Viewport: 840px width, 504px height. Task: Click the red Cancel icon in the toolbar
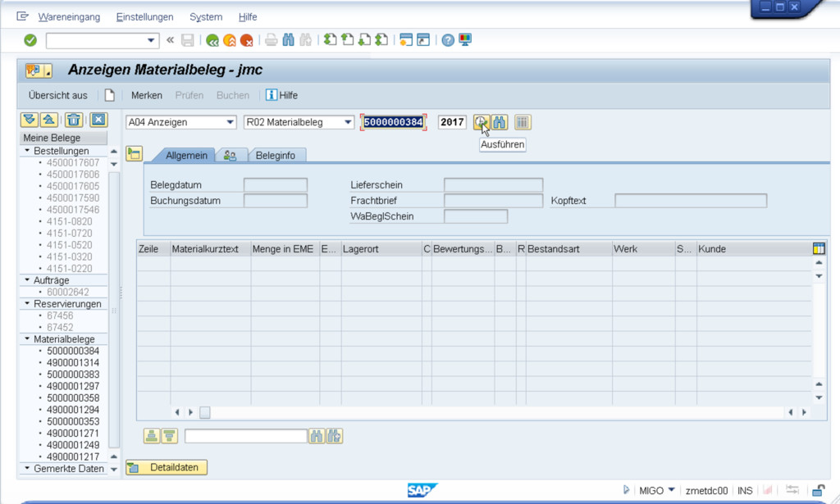click(x=247, y=40)
